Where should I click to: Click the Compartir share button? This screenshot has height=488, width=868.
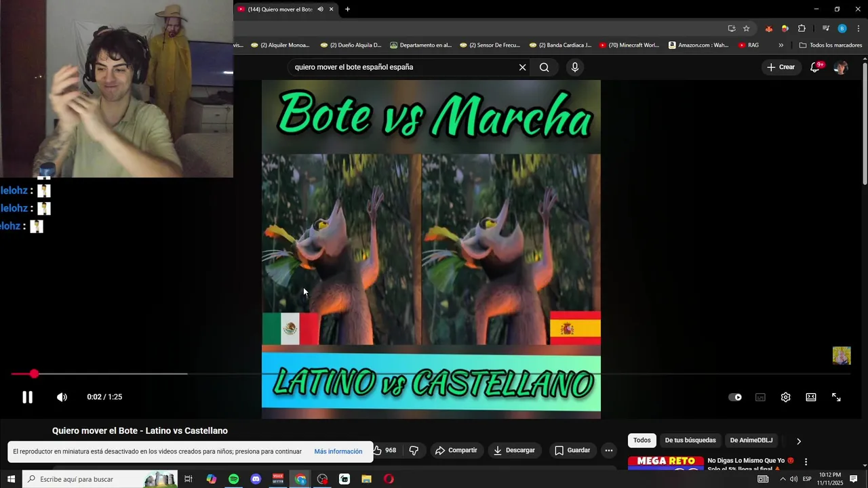pyautogui.click(x=456, y=450)
